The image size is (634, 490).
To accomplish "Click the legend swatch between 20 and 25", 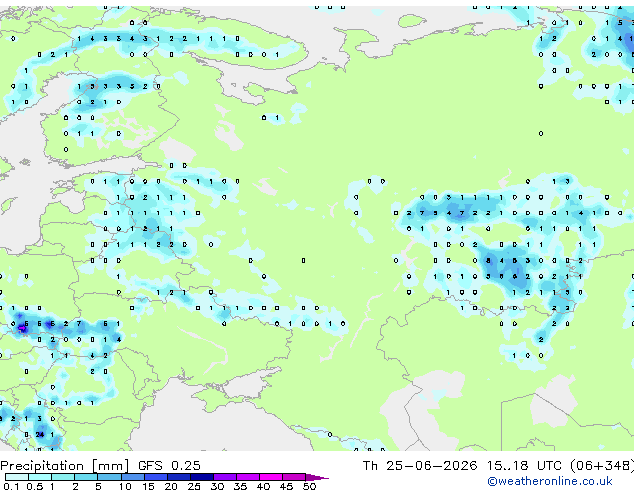I will [179, 477].
